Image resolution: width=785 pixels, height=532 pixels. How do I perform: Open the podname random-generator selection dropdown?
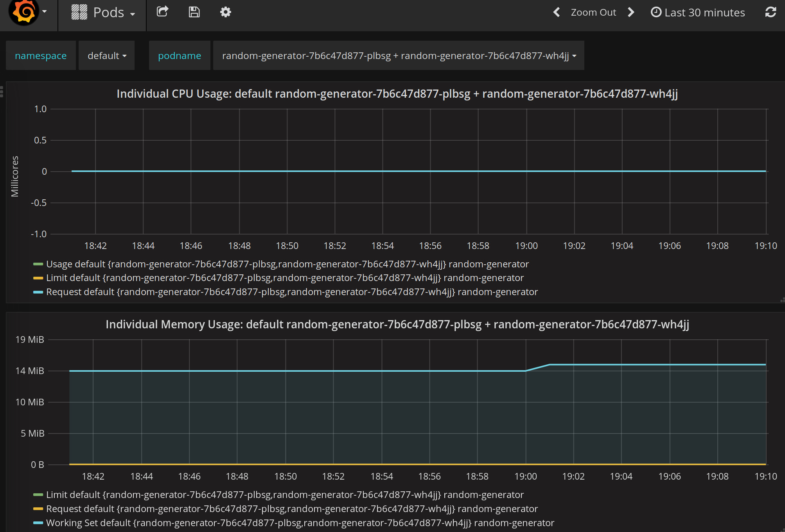[399, 56]
